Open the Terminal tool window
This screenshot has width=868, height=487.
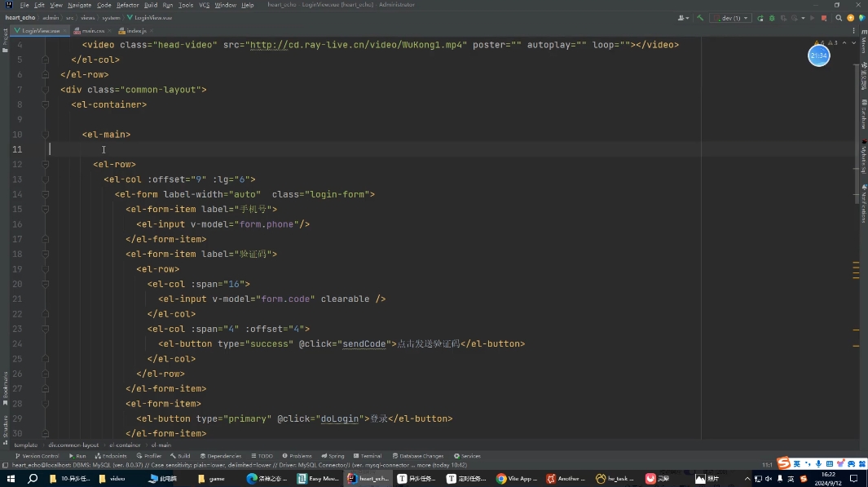coord(368,456)
